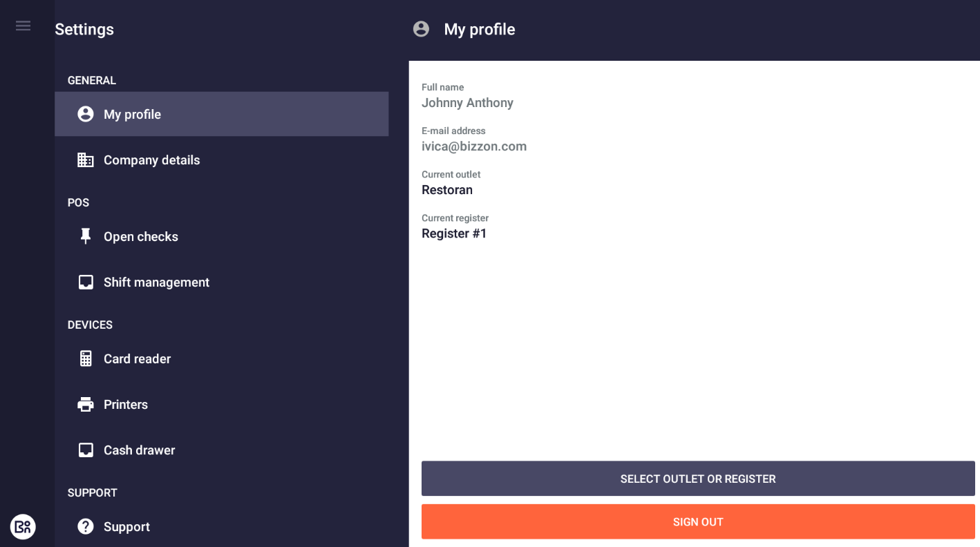Image resolution: width=980 pixels, height=547 pixels.
Task: Open Shift management section
Action: [x=221, y=282]
